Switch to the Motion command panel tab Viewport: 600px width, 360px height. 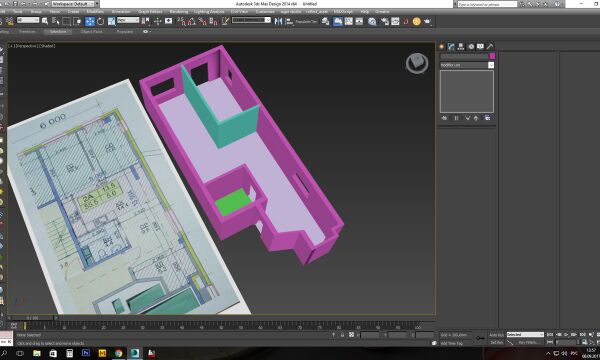471,46
